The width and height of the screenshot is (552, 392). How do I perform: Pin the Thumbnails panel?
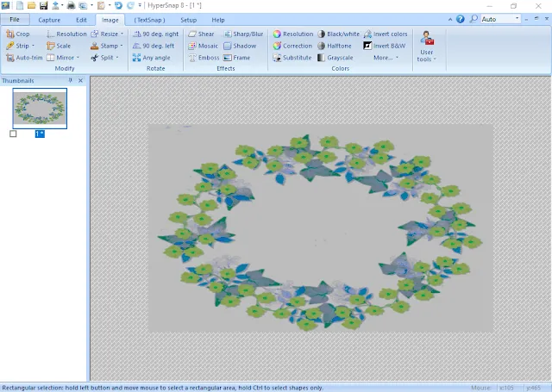71,80
